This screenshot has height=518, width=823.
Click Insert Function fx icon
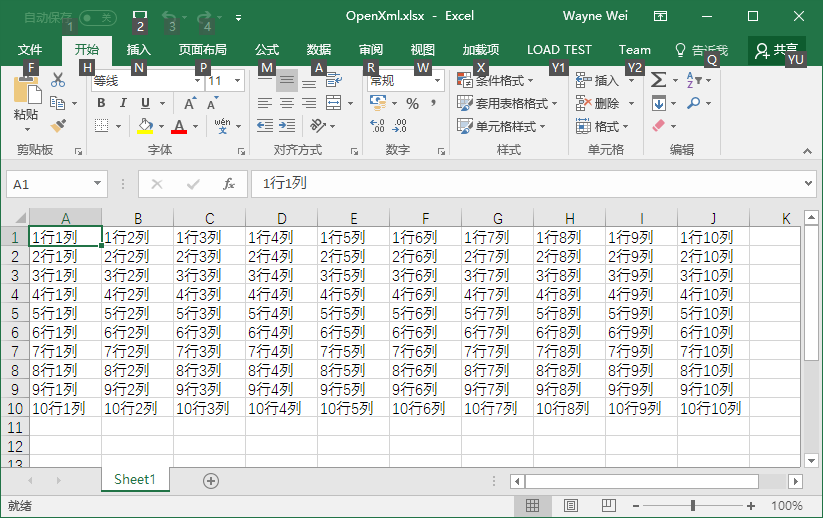tap(229, 184)
